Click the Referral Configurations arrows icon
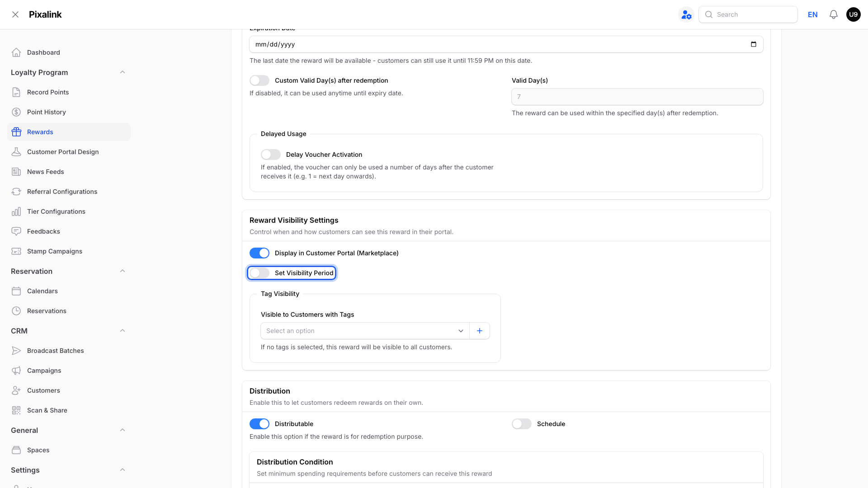868x488 pixels. (x=16, y=192)
